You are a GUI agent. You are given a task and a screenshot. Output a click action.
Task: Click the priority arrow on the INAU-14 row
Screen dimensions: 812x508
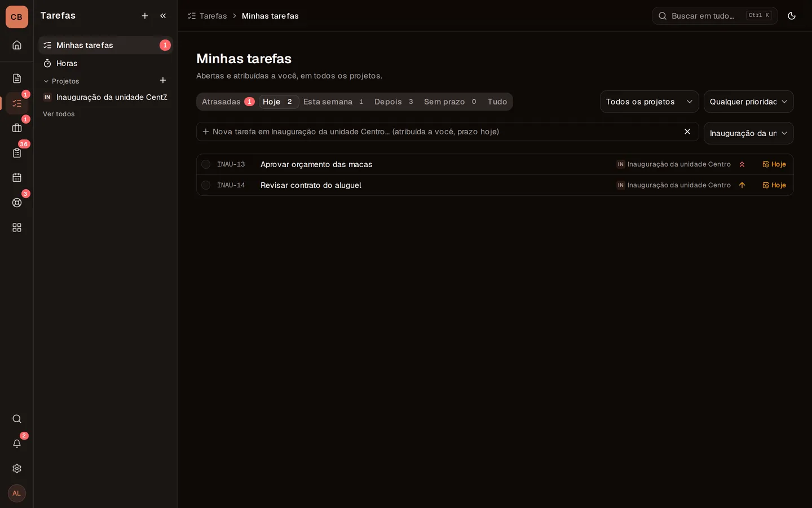coord(742,185)
